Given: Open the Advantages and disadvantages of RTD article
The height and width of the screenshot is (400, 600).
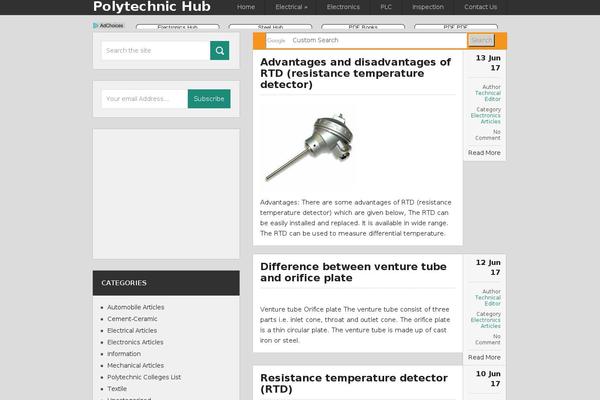Looking at the screenshot, I should pyautogui.click(x=355, y=73).
